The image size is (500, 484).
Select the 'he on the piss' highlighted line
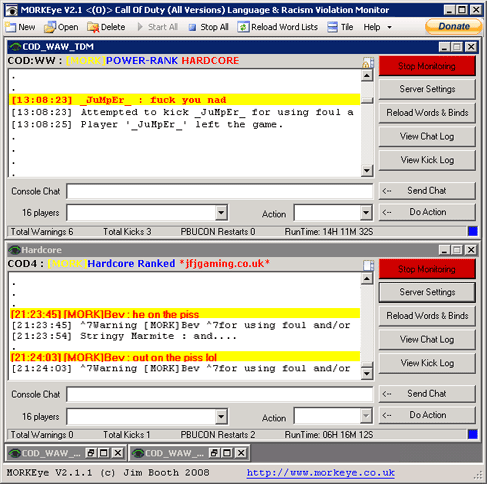coord(185,314)
